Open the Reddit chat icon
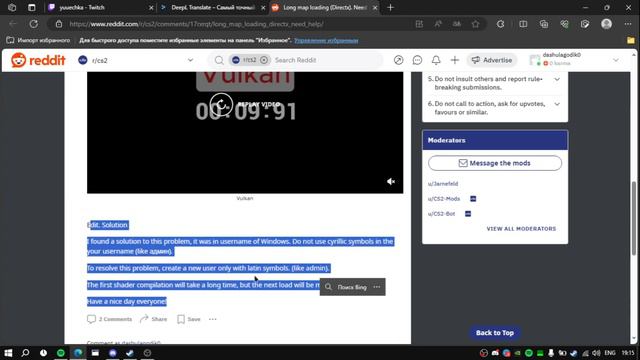 click(x=417, y=60)
